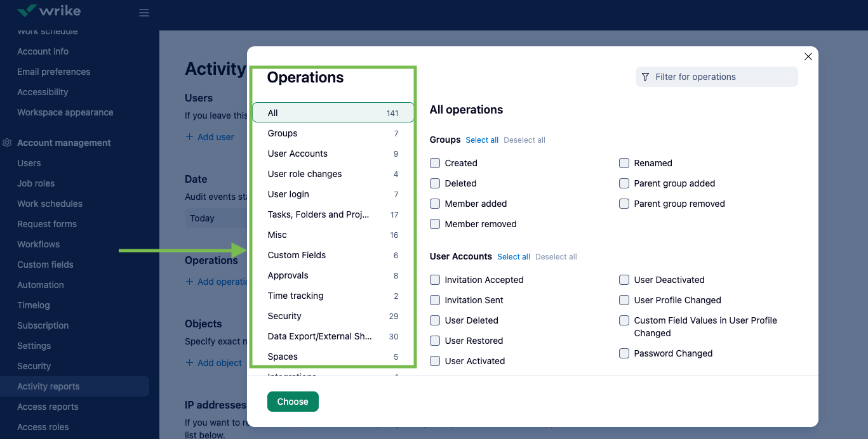Select the Groups operations category
This screenshot has height=439, width=868.
[x=333, y=133]
